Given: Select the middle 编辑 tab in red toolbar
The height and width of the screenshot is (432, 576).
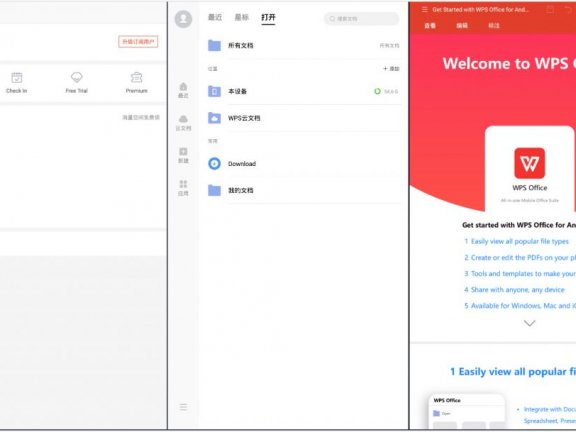Looking at the screenshot, I should (462, 25).
